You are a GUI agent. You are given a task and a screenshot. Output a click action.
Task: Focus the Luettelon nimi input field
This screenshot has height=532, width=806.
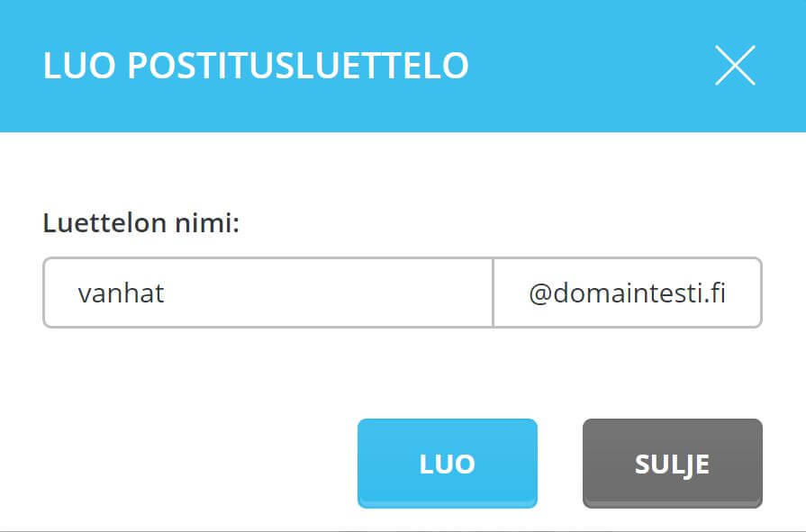pyautogui.click(x=268, y=293)
